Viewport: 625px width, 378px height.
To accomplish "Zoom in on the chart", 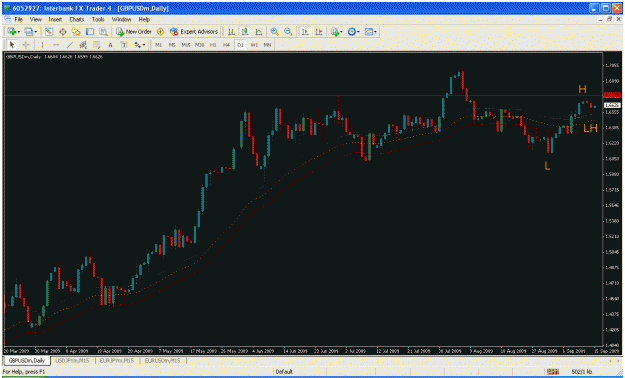I will (x=275, y=32).
